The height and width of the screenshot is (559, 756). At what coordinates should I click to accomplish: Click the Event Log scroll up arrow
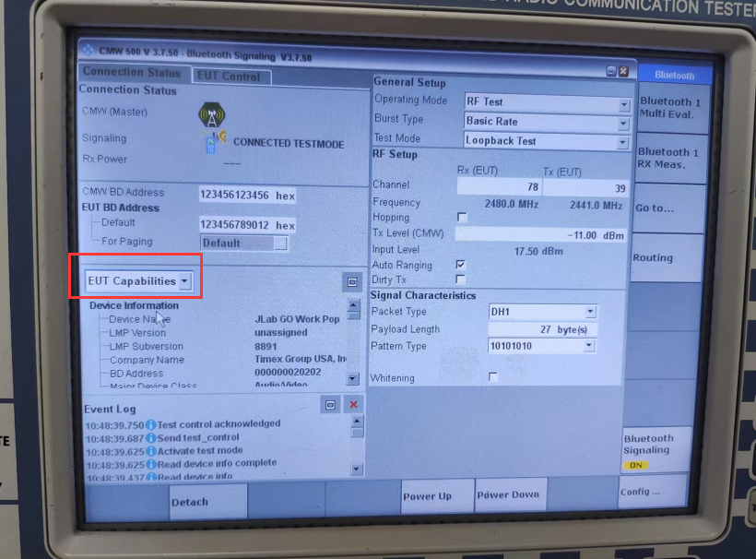(x=357, y=421)
